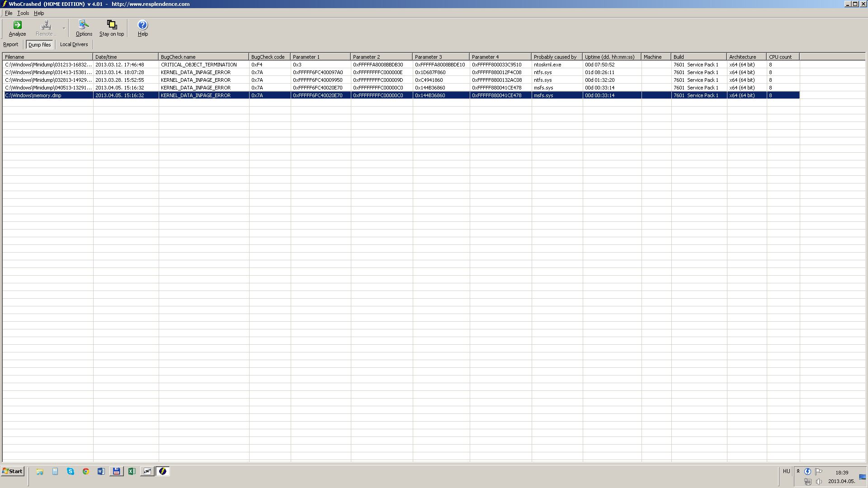Click the Uptime column header

[x=612, y=57]
